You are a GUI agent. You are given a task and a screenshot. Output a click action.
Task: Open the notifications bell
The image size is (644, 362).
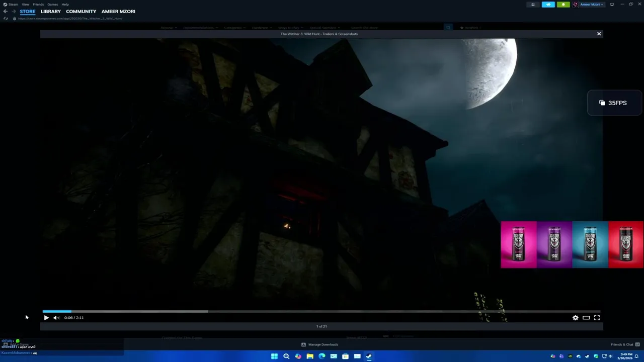coord(563,5)
